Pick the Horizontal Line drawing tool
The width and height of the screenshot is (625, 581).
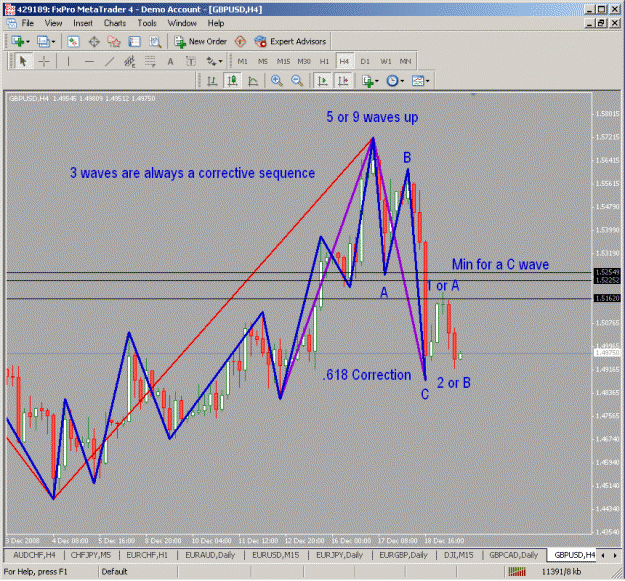(89, 61)
